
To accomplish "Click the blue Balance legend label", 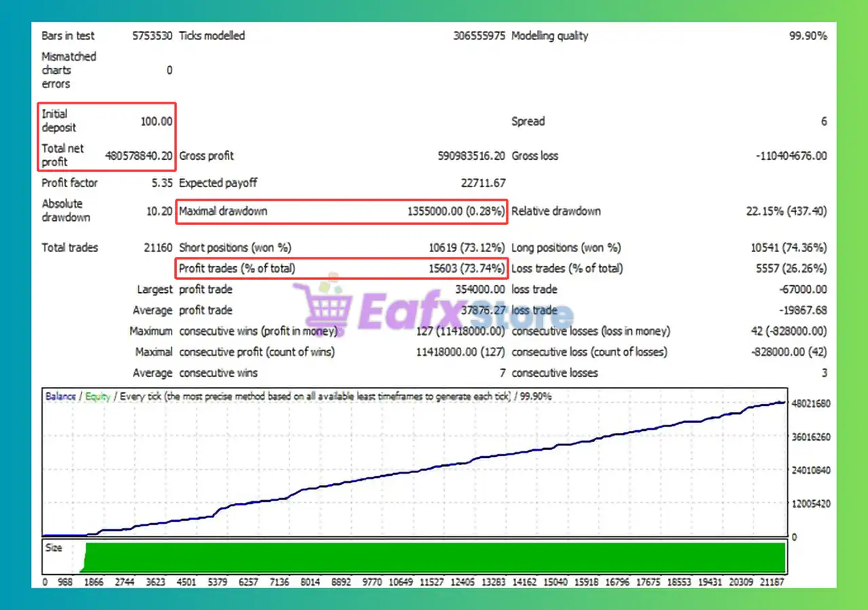I will tap(60, 396).
